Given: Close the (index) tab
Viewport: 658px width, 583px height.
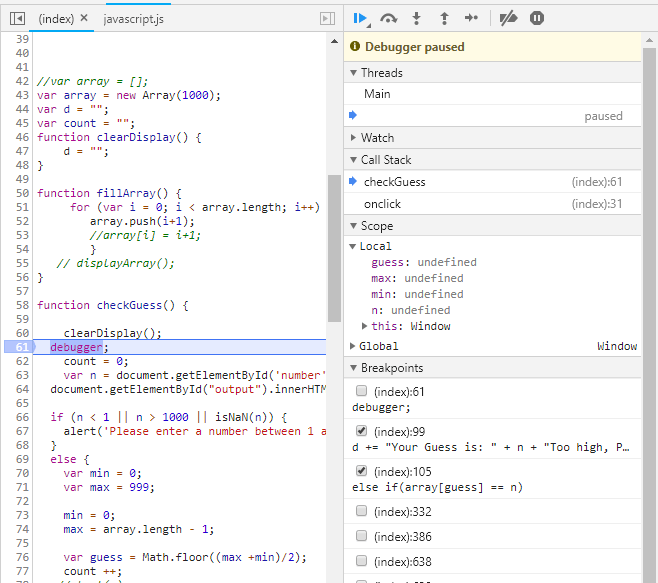Looking at the screenshot, I should pyautogui.click(x=84, y=18).
